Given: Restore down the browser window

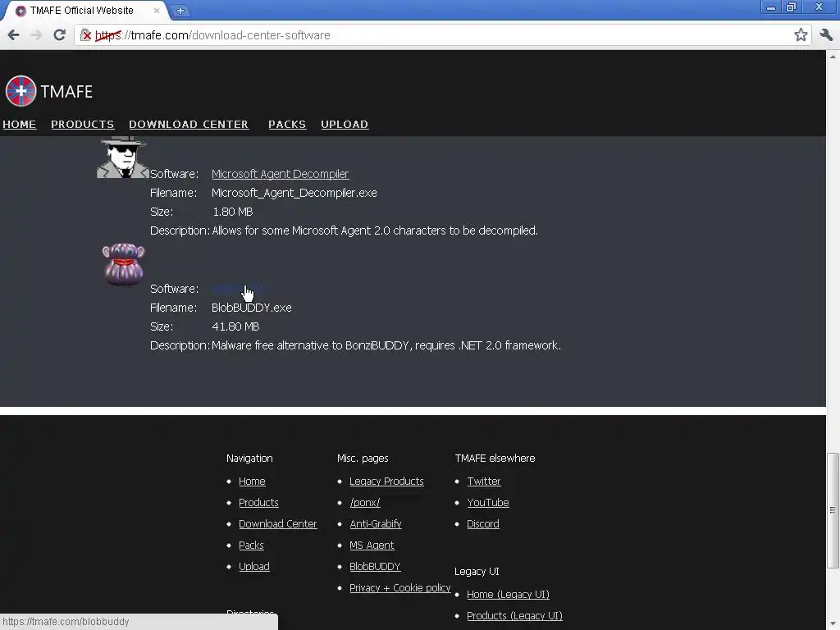Looking at the screenshot, I should point(791,7).
